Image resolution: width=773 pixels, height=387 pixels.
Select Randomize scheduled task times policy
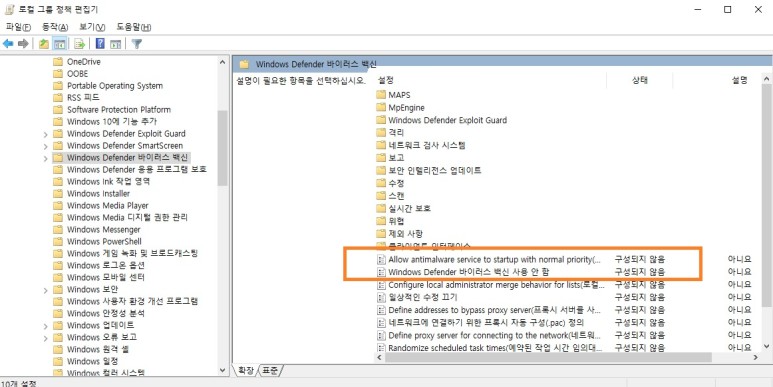tap(495, 348)
